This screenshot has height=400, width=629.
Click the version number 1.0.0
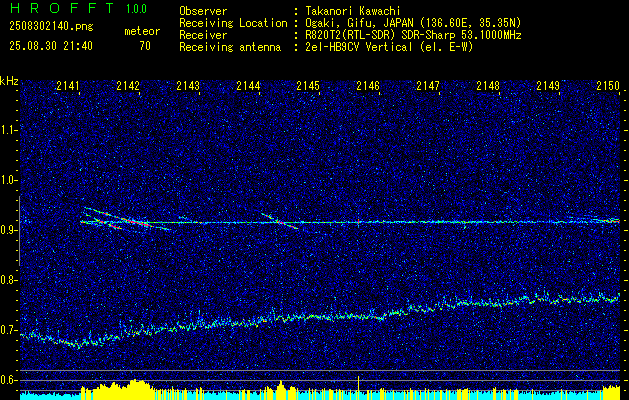tap(136, 8)
